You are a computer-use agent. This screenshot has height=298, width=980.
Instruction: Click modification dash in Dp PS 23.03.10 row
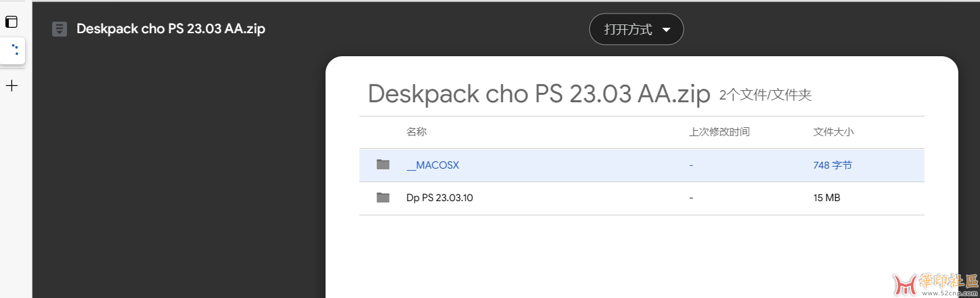pos(691,198)
